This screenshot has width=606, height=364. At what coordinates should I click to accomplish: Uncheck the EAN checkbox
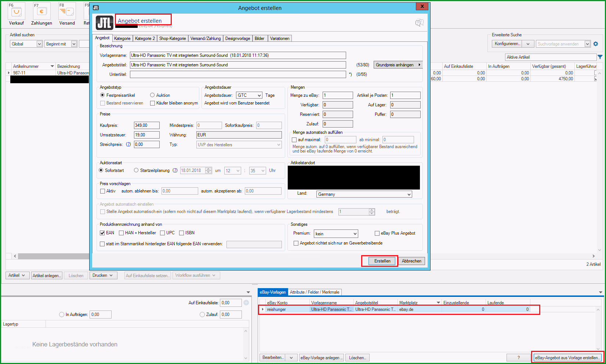pyautogui.click(x=102, y=233)
